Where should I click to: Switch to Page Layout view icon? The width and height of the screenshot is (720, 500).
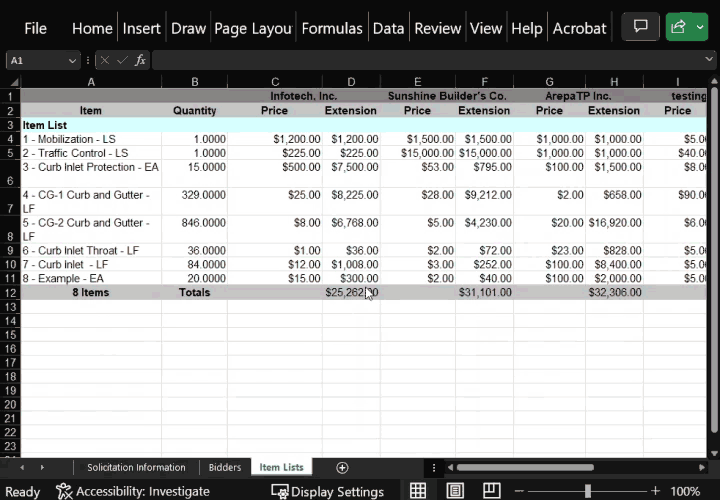455,491
